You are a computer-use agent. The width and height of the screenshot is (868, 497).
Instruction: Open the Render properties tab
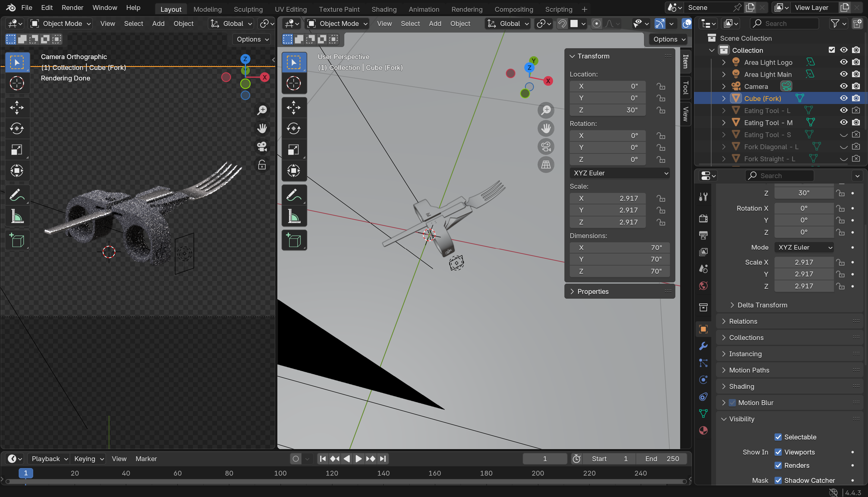point(703,219)
